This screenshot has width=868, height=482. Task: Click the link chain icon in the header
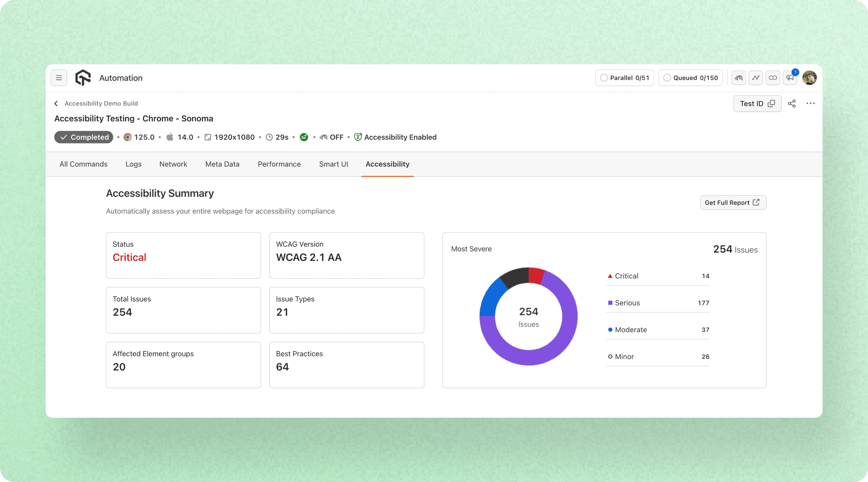click(x=773, y=78)
